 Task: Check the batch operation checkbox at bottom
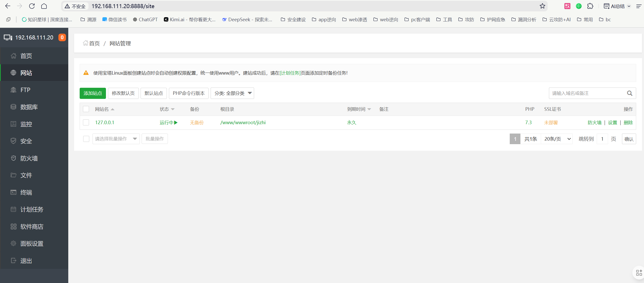86,139
